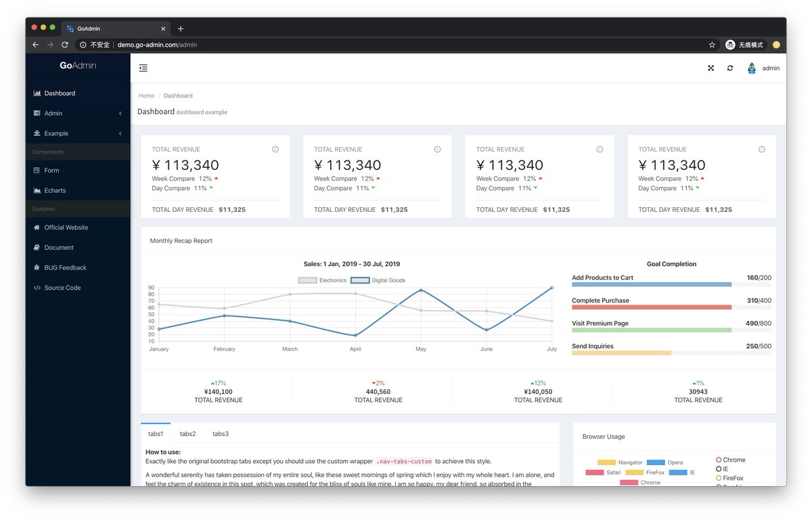This screenshot has height=520, width=812.
Task: Click the Source Code brackets icon
Action: pos(37,288)
